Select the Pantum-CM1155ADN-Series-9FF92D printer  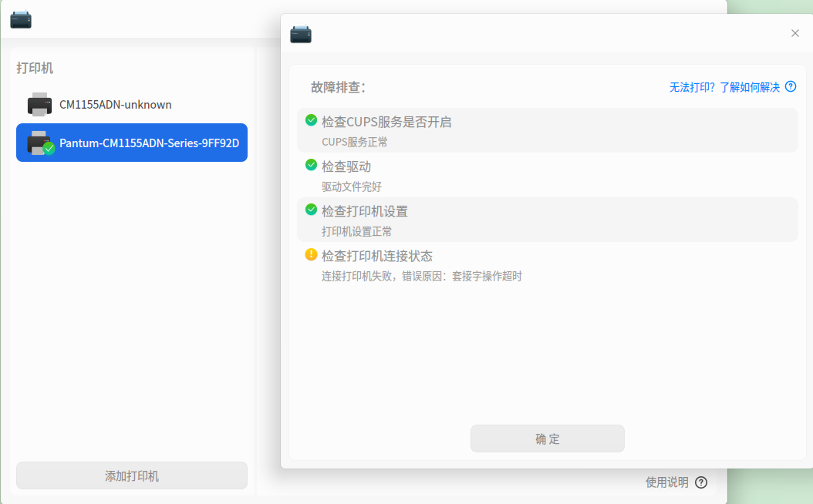click(x=132, y=143)
